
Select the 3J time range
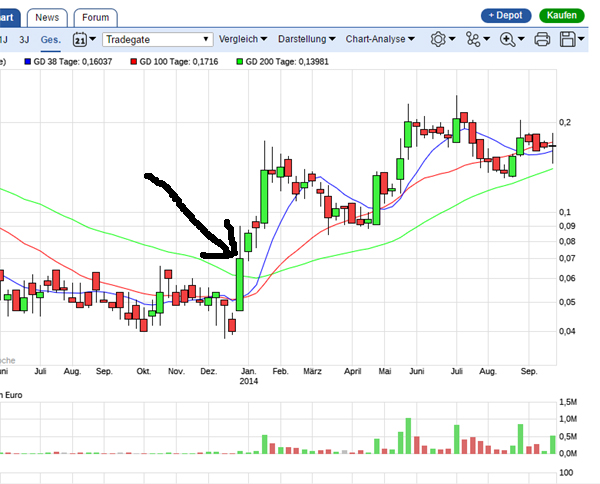24,39
